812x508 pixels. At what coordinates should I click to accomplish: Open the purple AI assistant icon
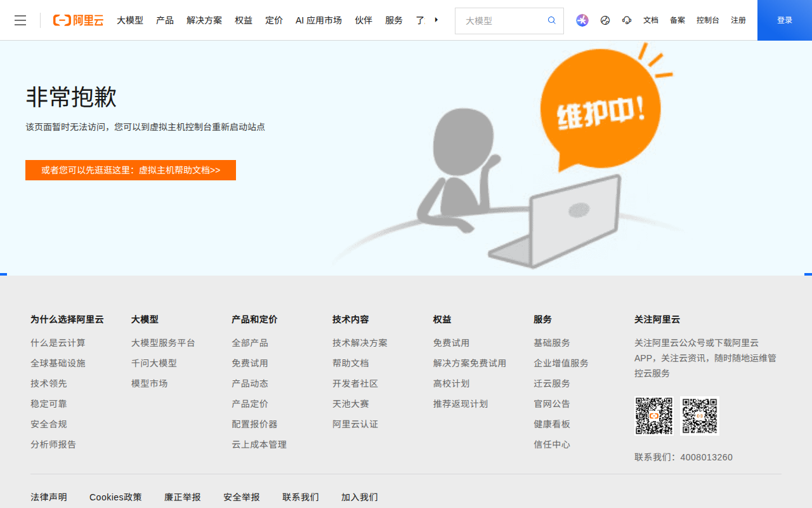pyautogui.click(x=582, y=20)
